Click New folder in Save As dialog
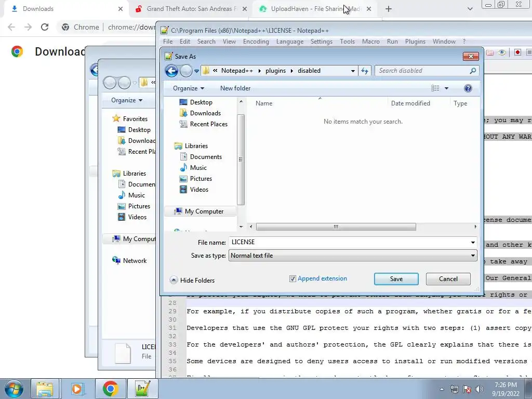Viewport: 532px width, 399px height. click(x=235, y=88)
